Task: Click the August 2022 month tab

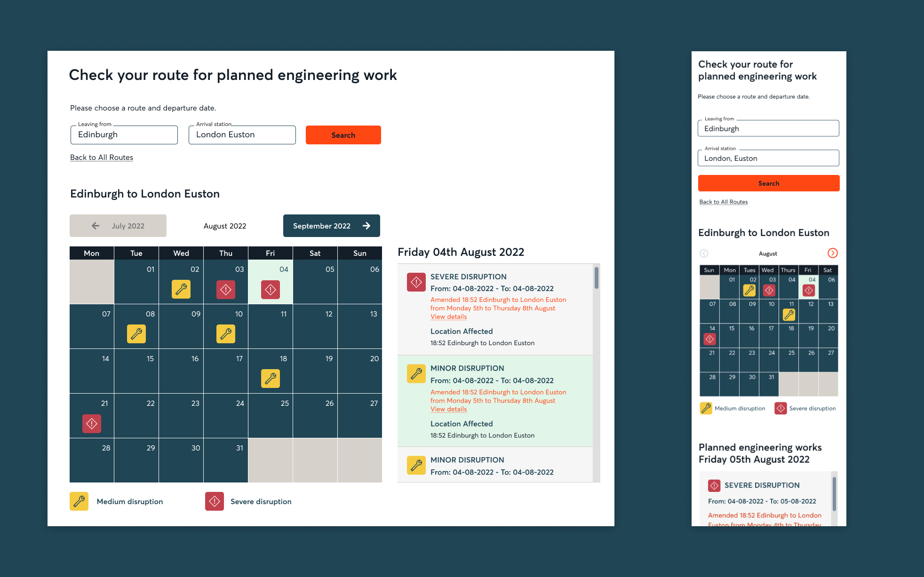Action: coord(225,225)
